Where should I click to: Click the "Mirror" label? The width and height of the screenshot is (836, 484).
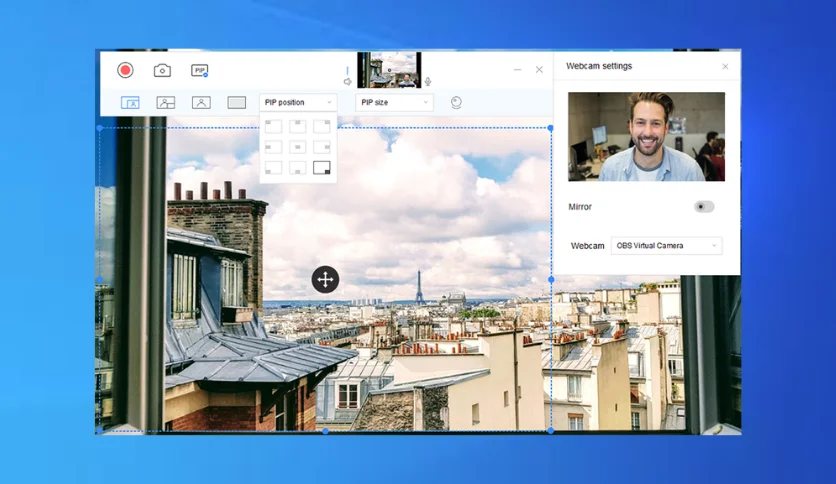pyautogui.click(x=580, y=207)
